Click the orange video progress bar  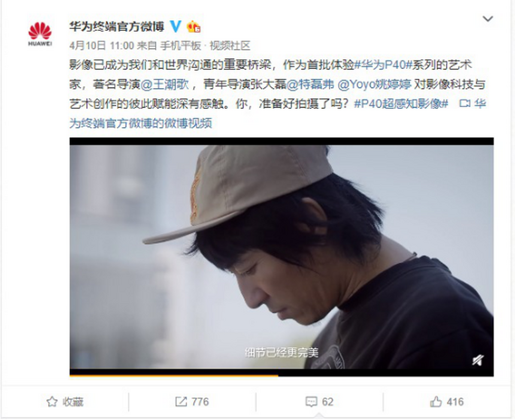click(174, 376)
